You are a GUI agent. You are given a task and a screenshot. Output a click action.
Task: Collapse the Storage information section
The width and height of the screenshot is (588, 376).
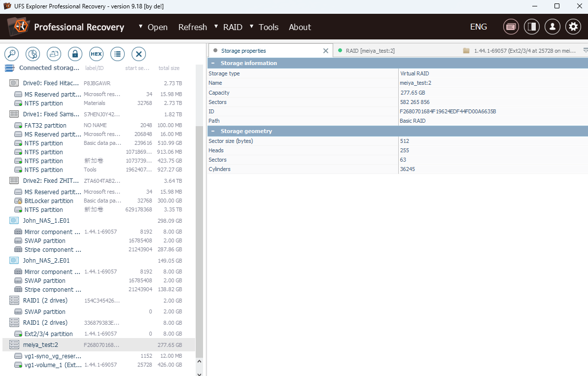[213, 63]
